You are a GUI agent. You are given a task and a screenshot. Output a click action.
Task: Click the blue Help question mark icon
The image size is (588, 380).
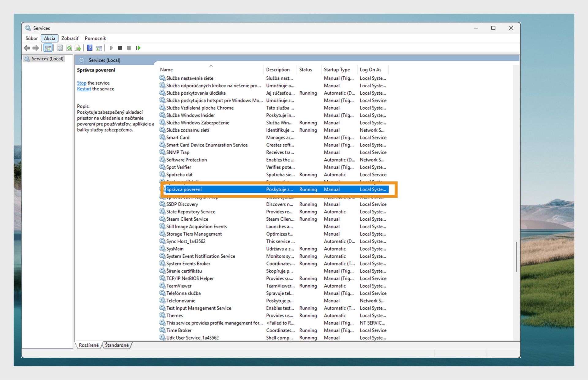click(x=90, y=48)
